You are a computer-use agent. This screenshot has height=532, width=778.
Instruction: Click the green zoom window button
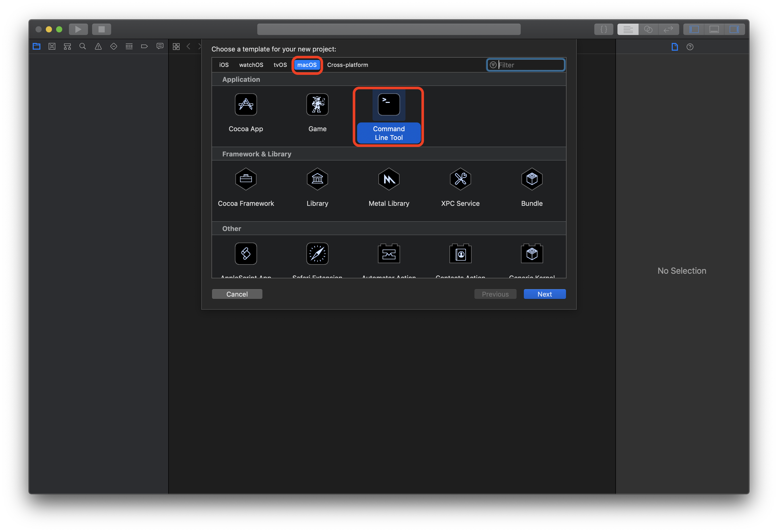coord(59,29)
